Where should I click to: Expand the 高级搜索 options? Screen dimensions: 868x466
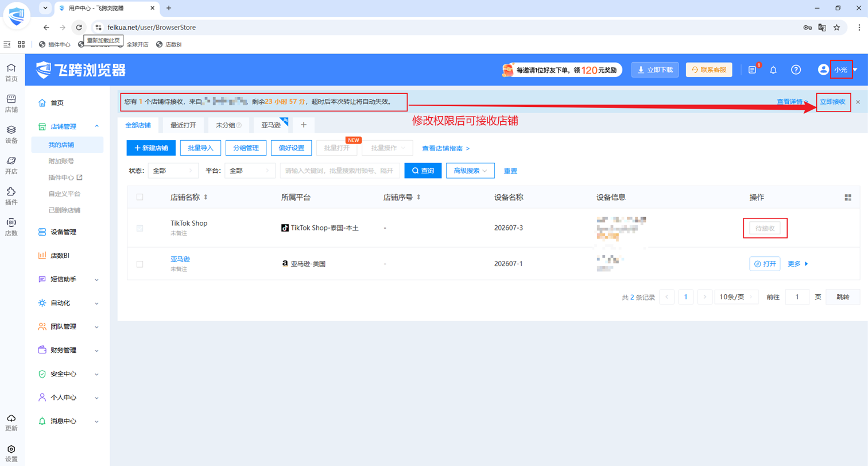pos(470,171)
